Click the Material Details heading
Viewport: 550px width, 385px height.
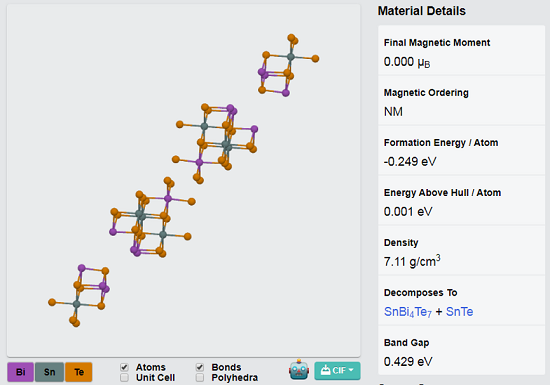click(422, 11)
